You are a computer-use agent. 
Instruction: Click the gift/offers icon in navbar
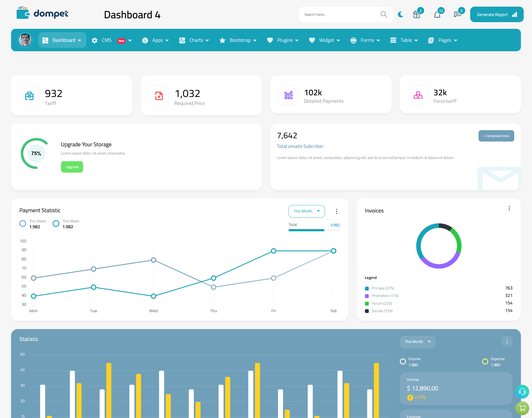[x=417, y=14]
